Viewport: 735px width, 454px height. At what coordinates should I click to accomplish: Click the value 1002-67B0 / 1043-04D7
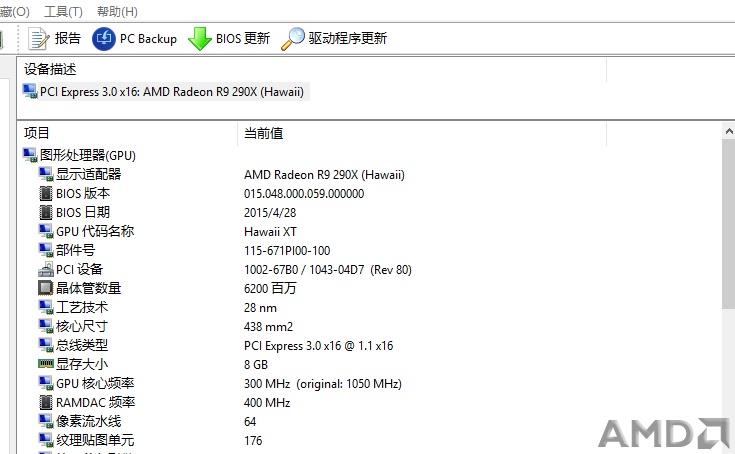304,270
